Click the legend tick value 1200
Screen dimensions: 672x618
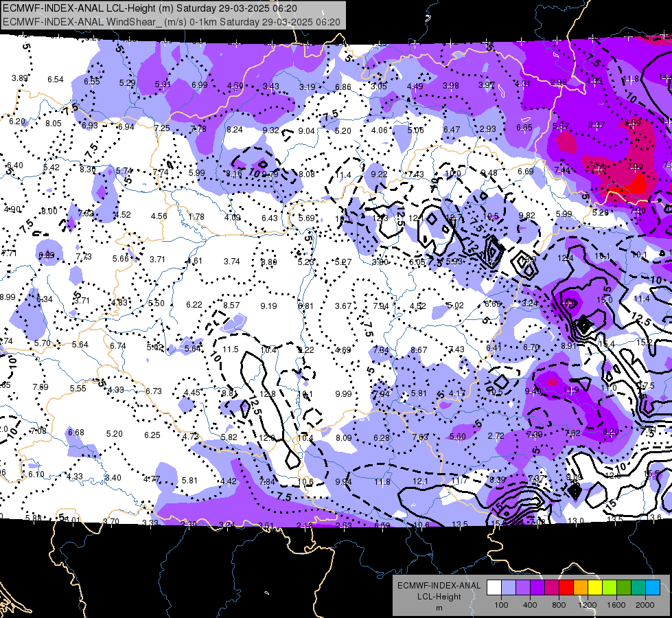[587, 605]
